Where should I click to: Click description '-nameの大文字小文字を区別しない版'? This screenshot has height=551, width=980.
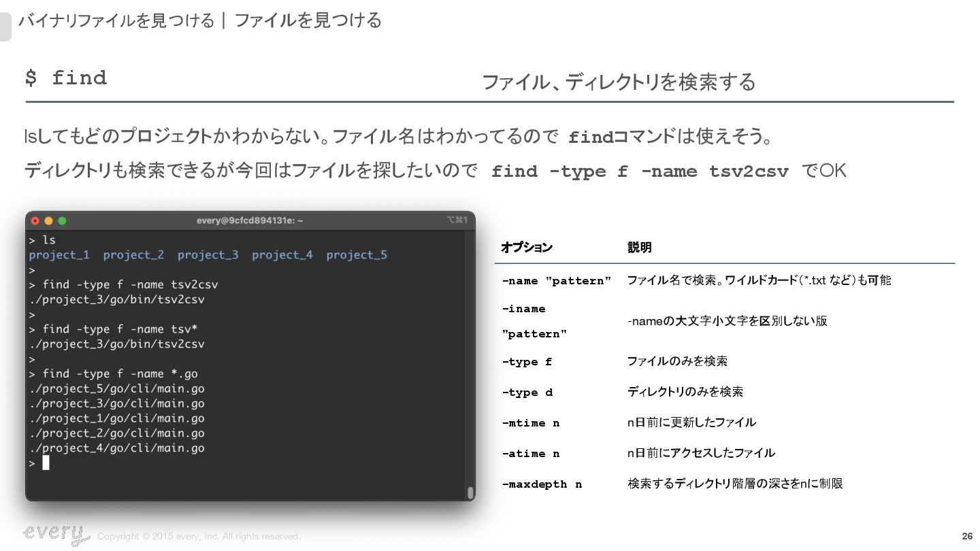click(727, 321)
